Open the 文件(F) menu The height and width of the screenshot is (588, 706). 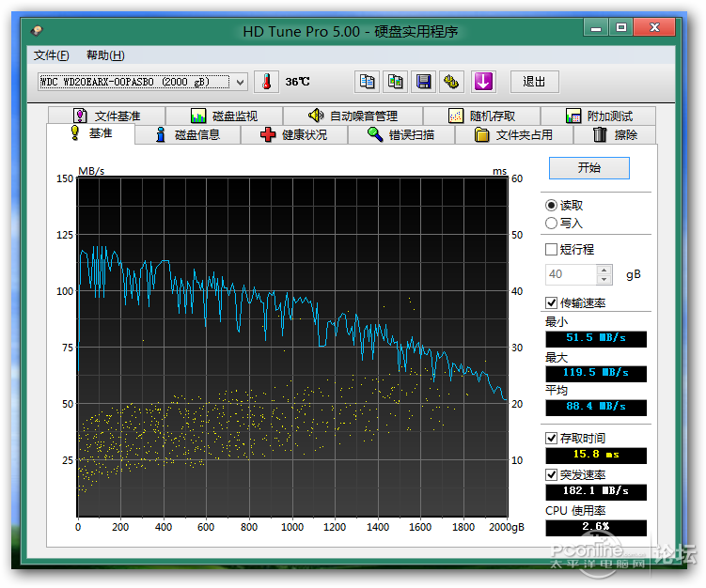point(51,55)
